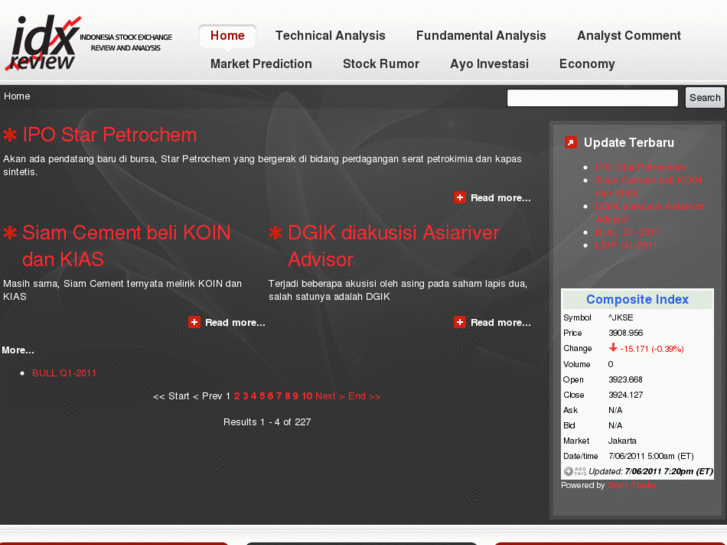Click the Stock Trader powered-by link
Viewport: 727px width, 545px height.
coord(632,485)
